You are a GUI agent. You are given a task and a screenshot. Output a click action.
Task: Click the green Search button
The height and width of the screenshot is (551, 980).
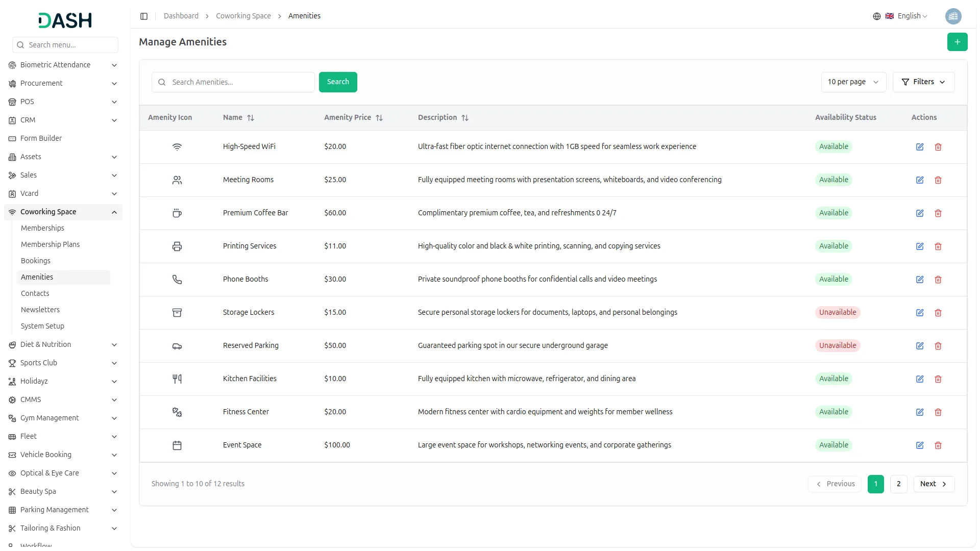[x=337, y=82]
